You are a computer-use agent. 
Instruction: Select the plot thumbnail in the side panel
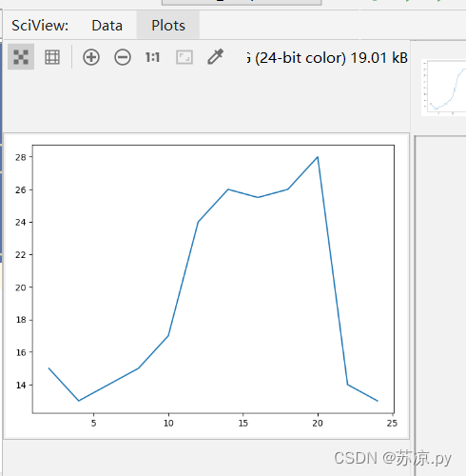pyautogui.click(x=444, y=88)
